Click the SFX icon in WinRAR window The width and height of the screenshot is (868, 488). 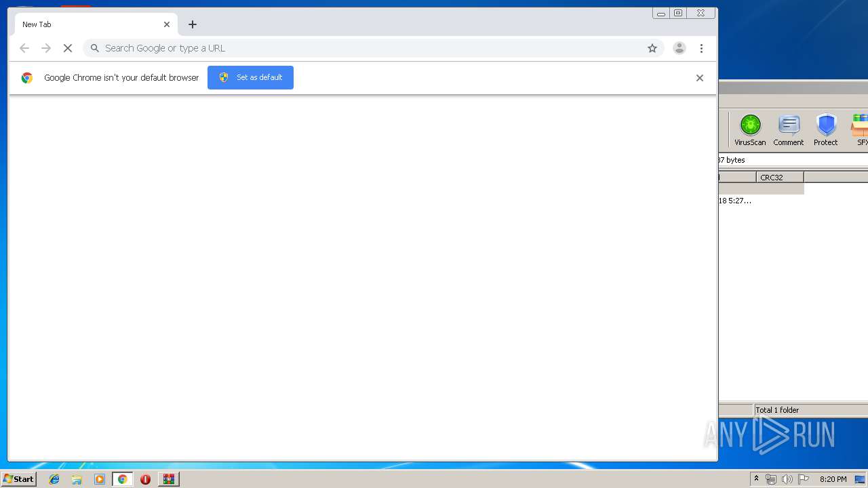pyautogui.click(x=861, y=130)
